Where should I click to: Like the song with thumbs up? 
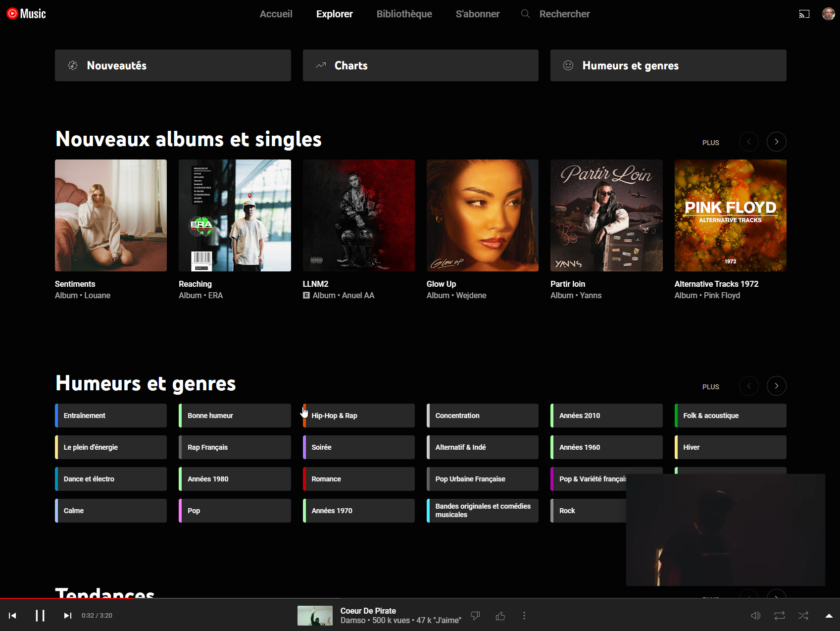tap(500, 616)
